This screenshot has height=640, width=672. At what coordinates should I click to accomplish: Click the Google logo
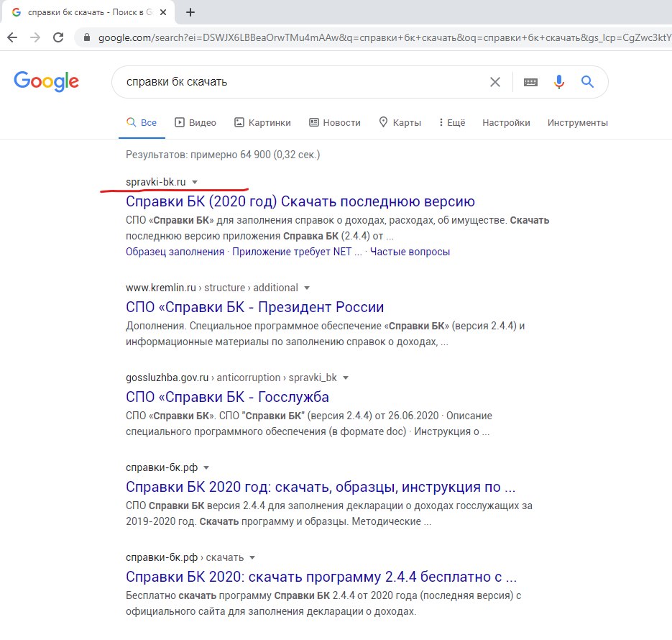tap(46, 81)
